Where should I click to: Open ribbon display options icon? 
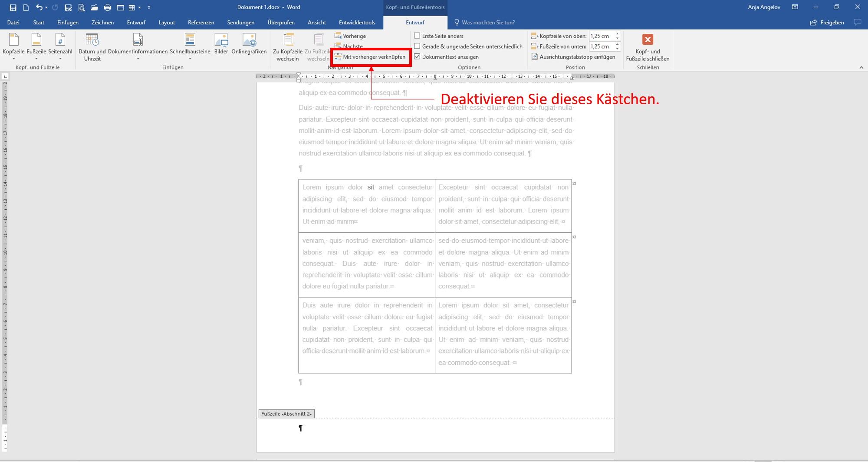795,7
